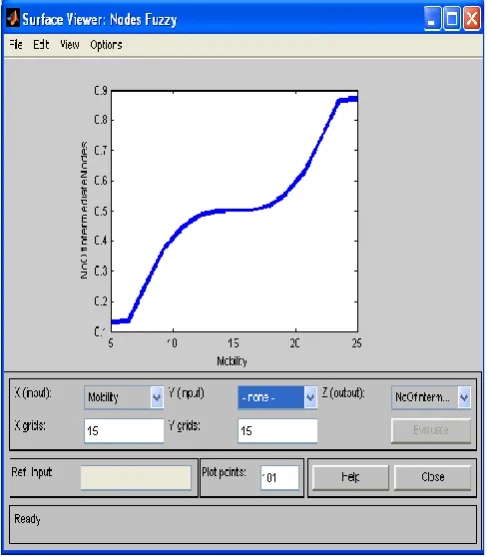Open the Options menu
Image resolution: width=491 pixels, height=557 pixels.
point(106,45)
